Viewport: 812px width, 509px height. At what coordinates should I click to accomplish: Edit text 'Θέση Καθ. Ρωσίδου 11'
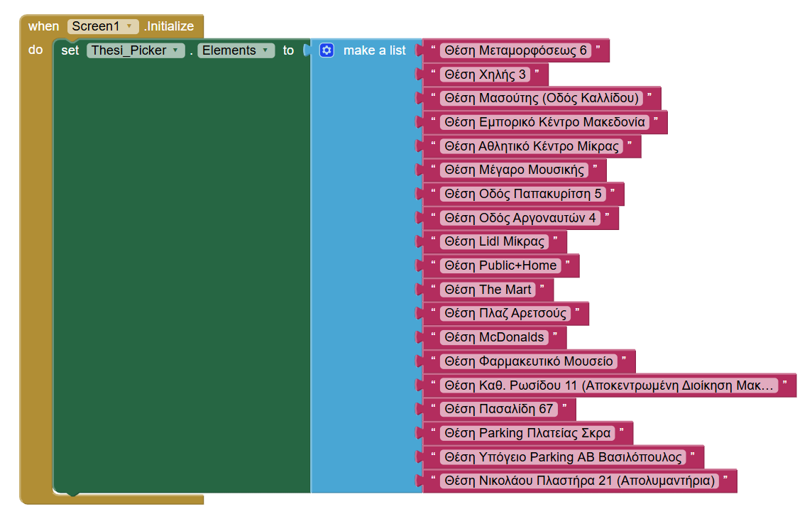pyautogui.click(x=609, y=385)
